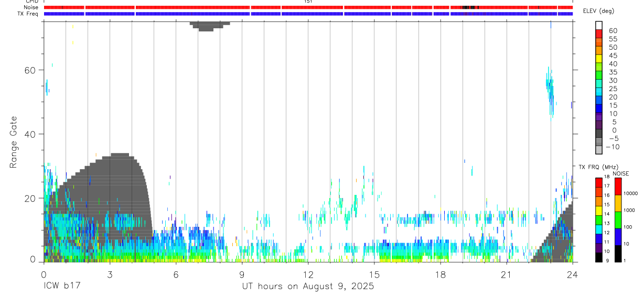Click the x-axis tick label 3
The height and width of the screenshot is (297, 644).
point(110,274)
